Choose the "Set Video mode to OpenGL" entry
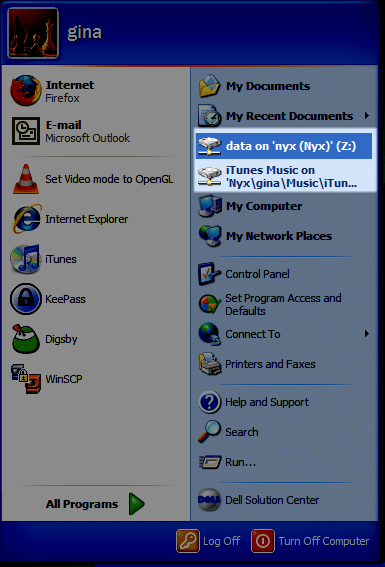 pyautogui.click(x=95, y=179)
